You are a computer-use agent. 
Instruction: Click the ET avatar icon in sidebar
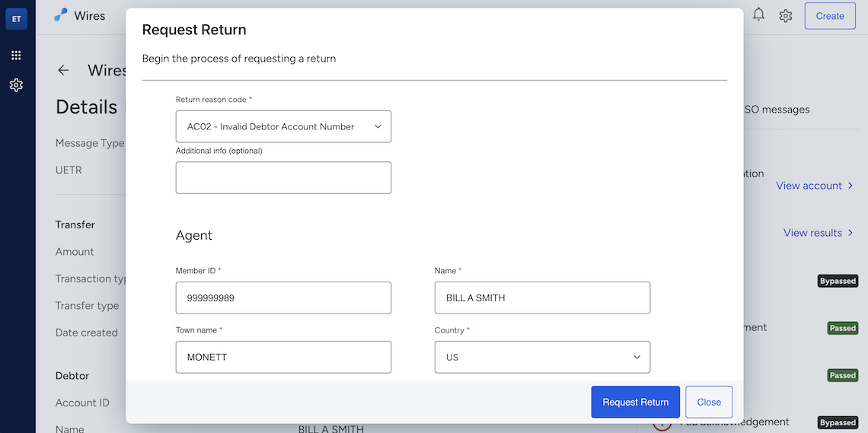pyautogui.click(x=16, y=19)
